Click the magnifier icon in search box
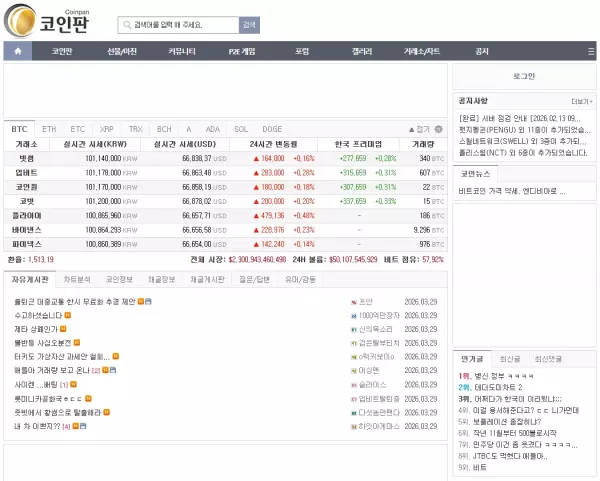Viewport: 600px width, 481px height. [127, 25]
